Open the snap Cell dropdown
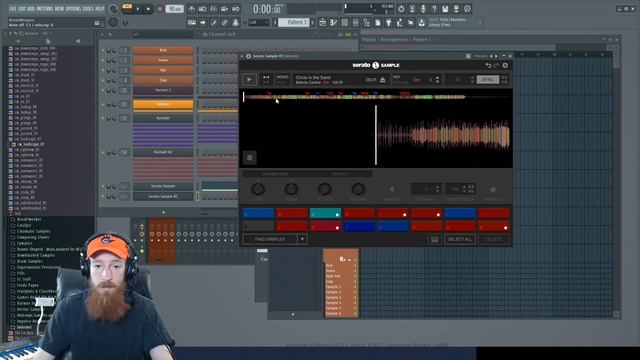The image size is (640, 360). pyautogui.click(x=258, y=22)
